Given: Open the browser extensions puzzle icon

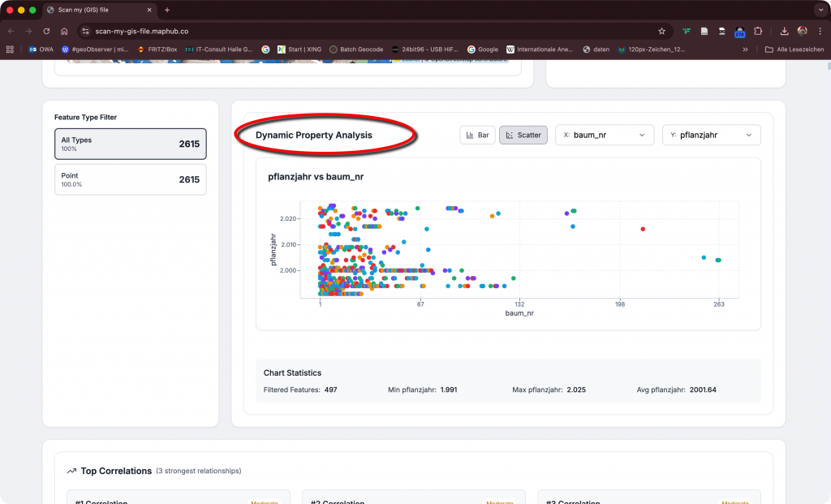Looking at the screenshot, I should (x=758, y=31).
